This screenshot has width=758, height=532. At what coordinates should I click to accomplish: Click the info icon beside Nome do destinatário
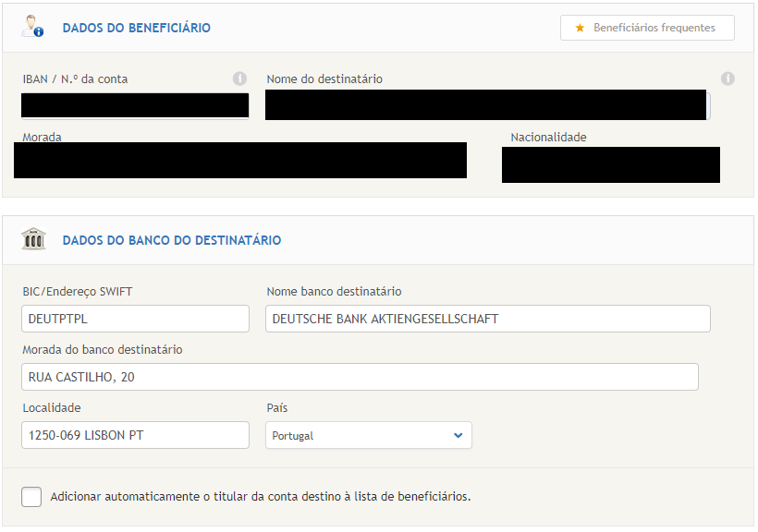click(729, 79)
